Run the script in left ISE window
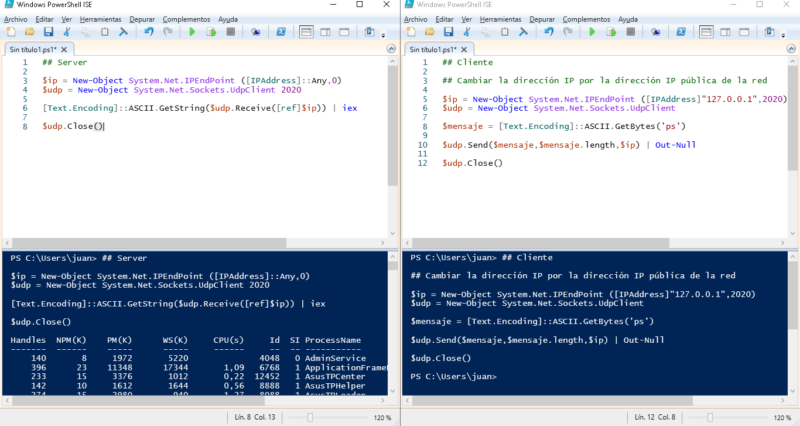Image resolution: width=800 pixels, height=426 pixels. [x=191, y=32]
